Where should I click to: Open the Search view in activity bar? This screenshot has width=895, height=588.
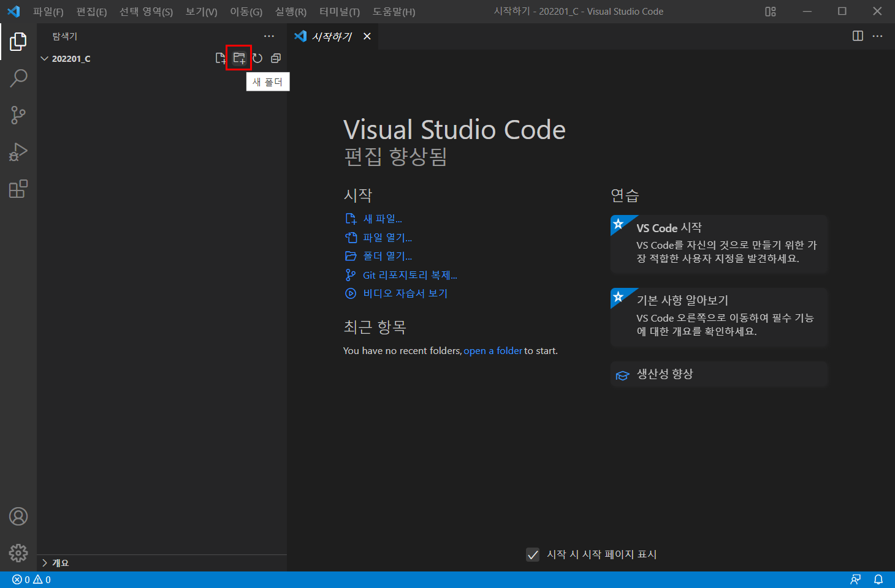(18, 78)
